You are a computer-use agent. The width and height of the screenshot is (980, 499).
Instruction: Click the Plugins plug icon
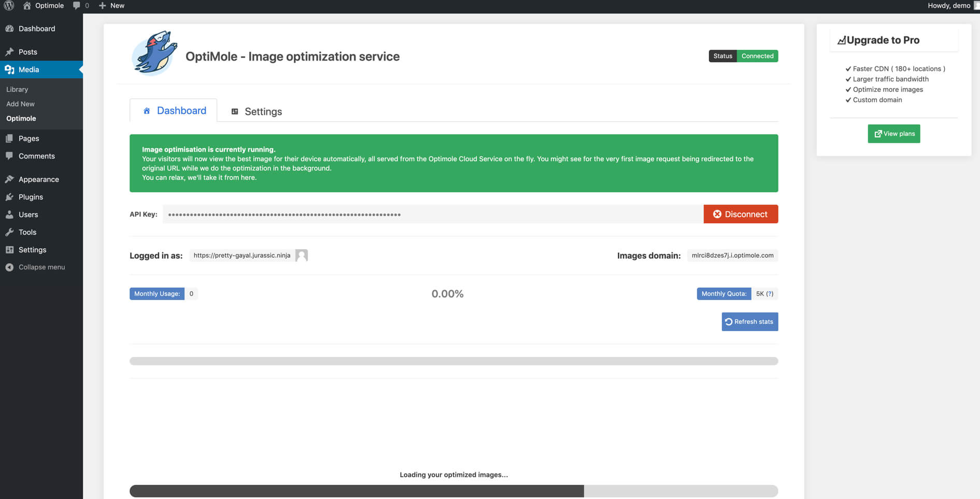pyautogui.click(x=9, y=197)
